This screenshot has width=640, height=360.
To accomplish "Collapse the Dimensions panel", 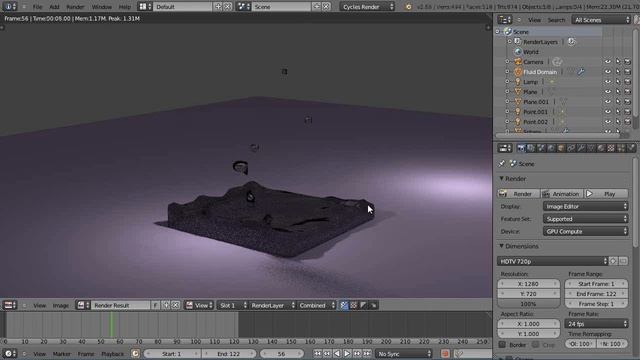I will coord(502,246).
